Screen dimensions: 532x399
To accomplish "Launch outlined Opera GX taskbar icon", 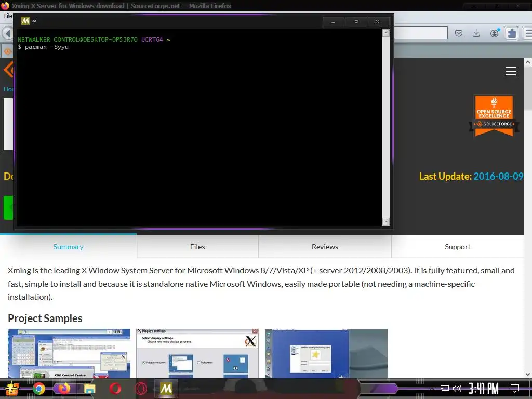I will pyautogui.click(x=140, y=389).
